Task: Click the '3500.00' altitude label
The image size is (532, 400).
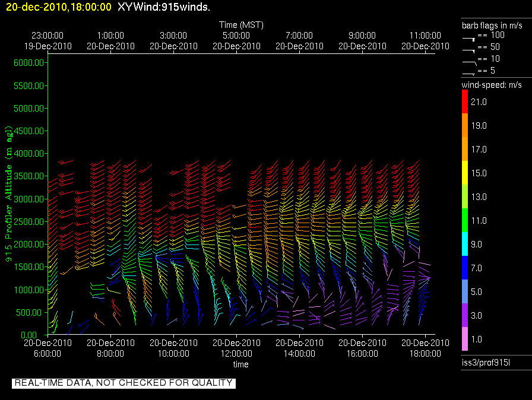Action: point(28,176)
